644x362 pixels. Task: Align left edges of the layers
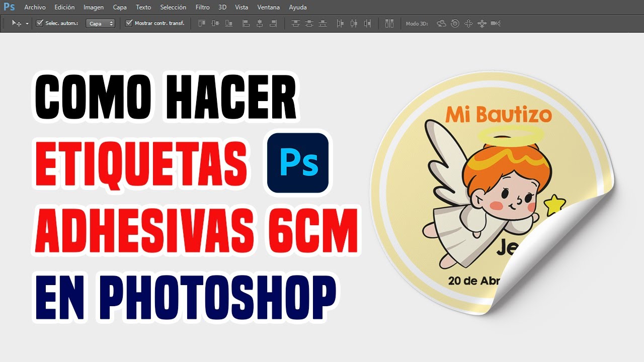[246, 23]
